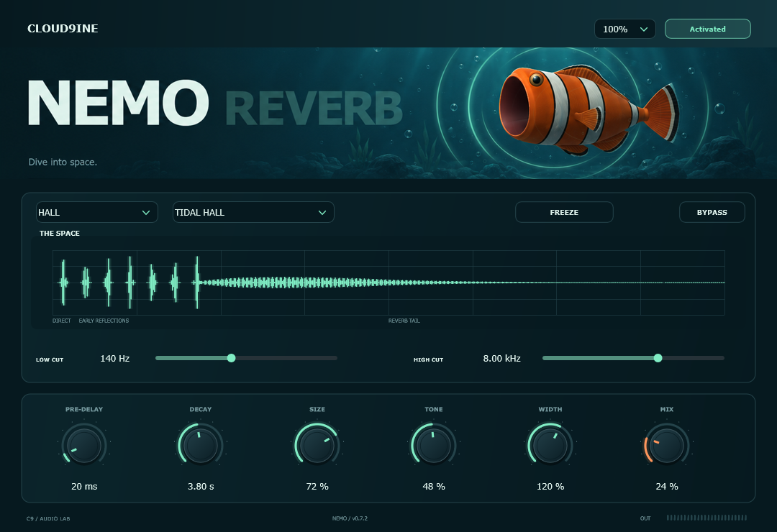
Task: Click the 48 % tone value
Action: (434, 487)
